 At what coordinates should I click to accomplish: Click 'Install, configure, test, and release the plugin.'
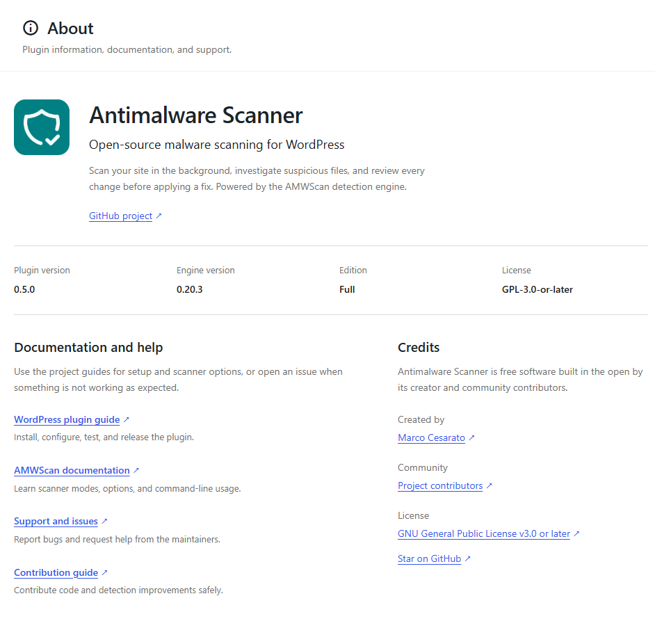tap(104, 437)
